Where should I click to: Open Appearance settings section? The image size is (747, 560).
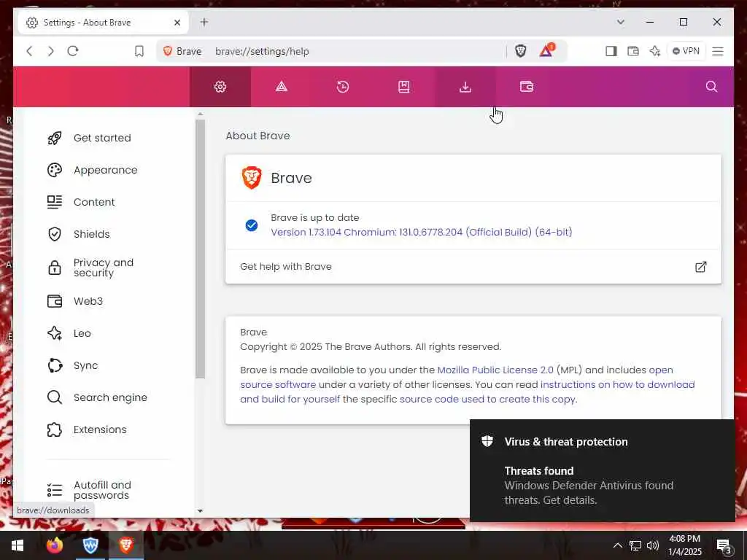(105, 170)
